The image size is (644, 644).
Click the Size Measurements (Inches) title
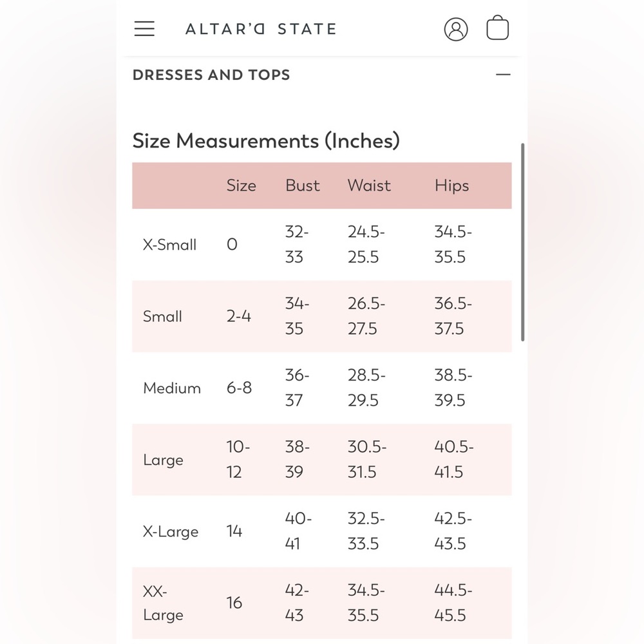[x=266, y=141]
